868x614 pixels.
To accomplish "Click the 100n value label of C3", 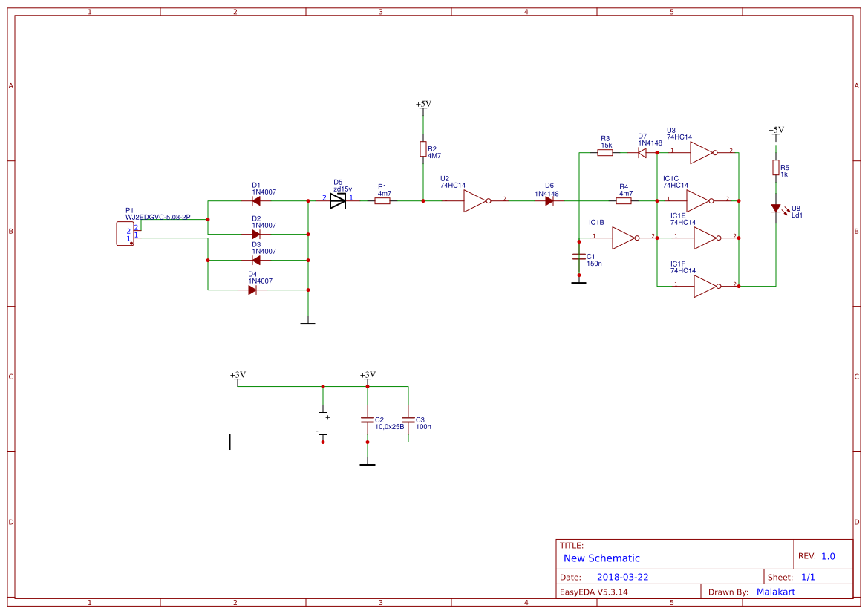I will click(423, 427).
